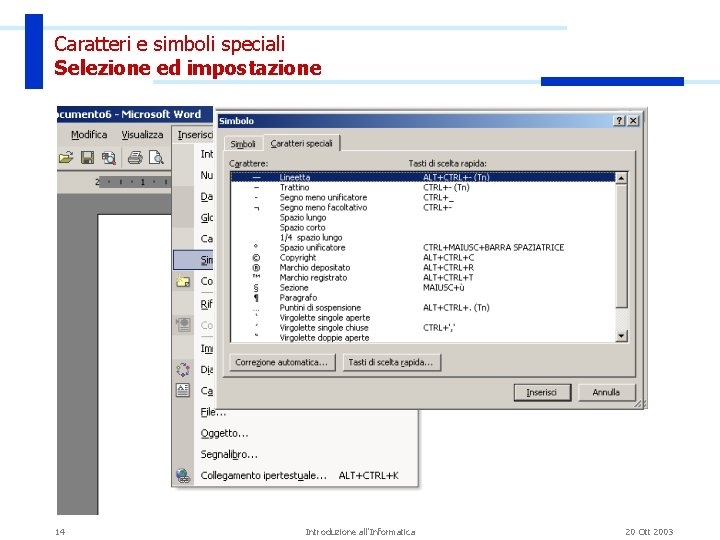Select the Caratteri speciali tab

coord(301,143)
